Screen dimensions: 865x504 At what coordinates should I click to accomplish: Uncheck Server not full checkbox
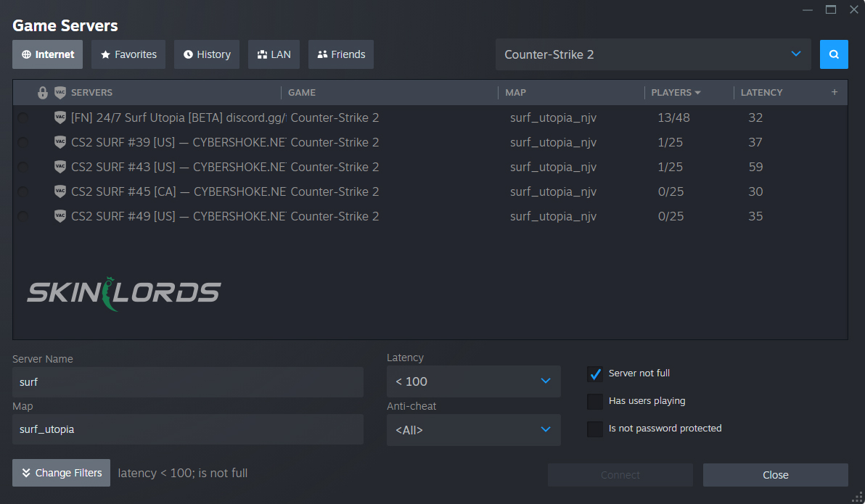595,374
